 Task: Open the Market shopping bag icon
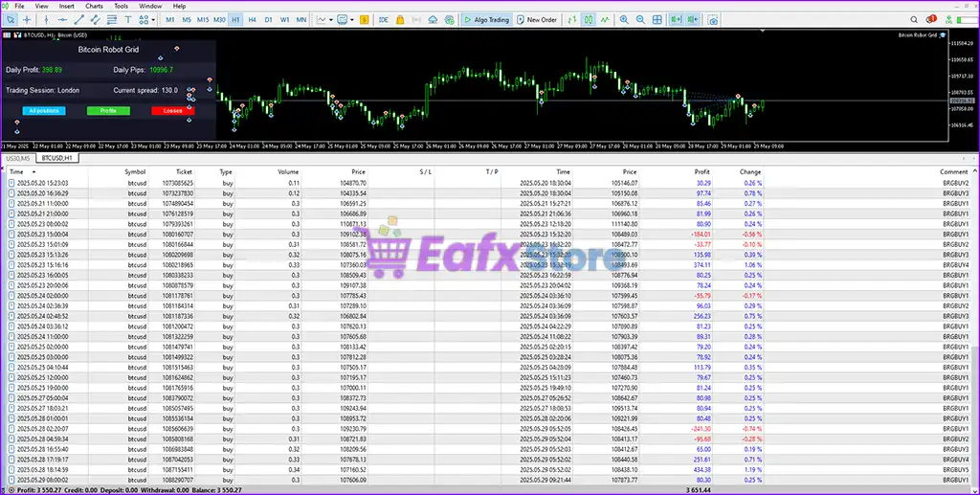point(400,20)
